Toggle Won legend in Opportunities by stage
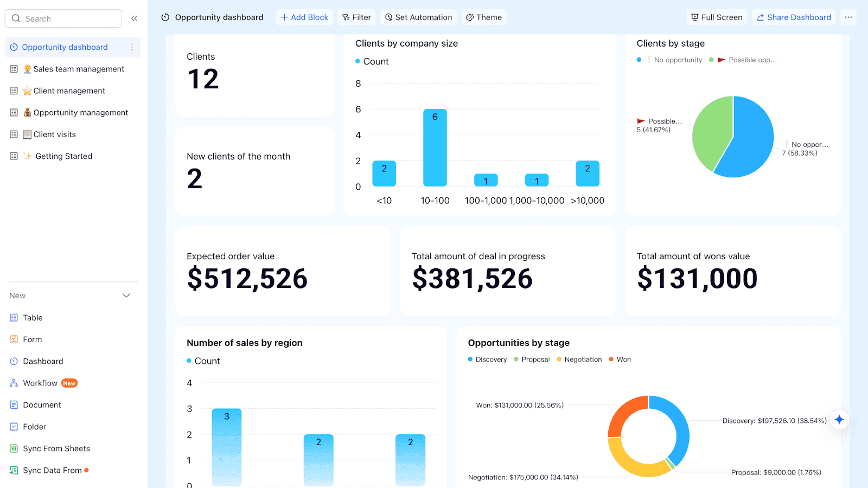The height and width of the screenshot is (488, 868). pyautogui.click(x=620, y=359)
